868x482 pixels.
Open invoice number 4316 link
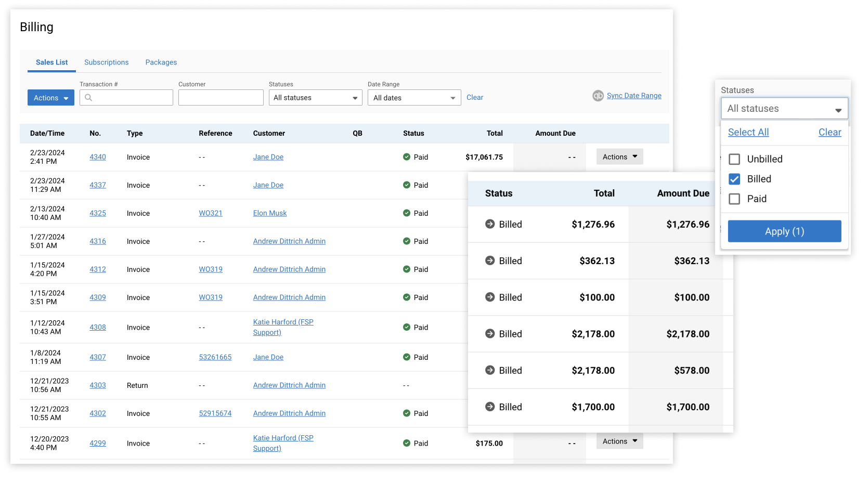98,241
